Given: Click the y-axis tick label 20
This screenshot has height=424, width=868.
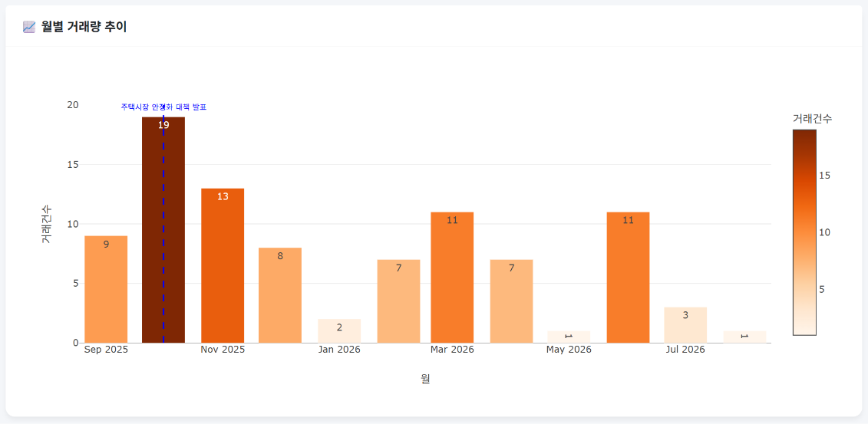Looking at the screenshot, I should [72, 105].
